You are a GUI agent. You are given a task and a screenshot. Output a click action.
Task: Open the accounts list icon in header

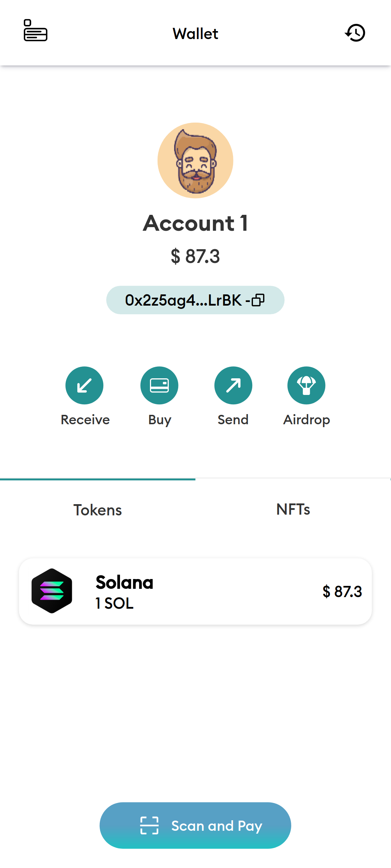coord(35,30)
